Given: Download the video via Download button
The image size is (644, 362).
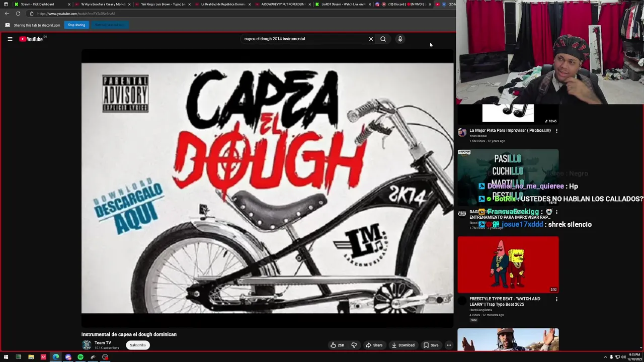Looking at the screenshot, I should pos(403,345).
